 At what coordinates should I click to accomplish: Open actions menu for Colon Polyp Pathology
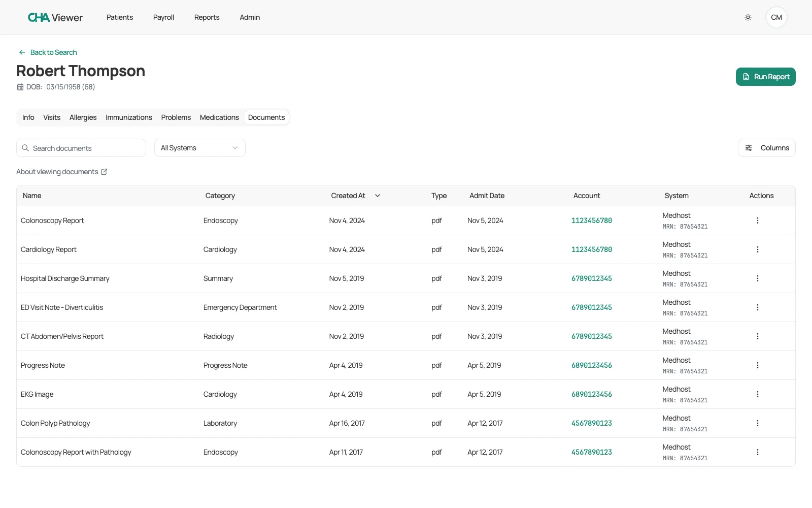(758, 423)
